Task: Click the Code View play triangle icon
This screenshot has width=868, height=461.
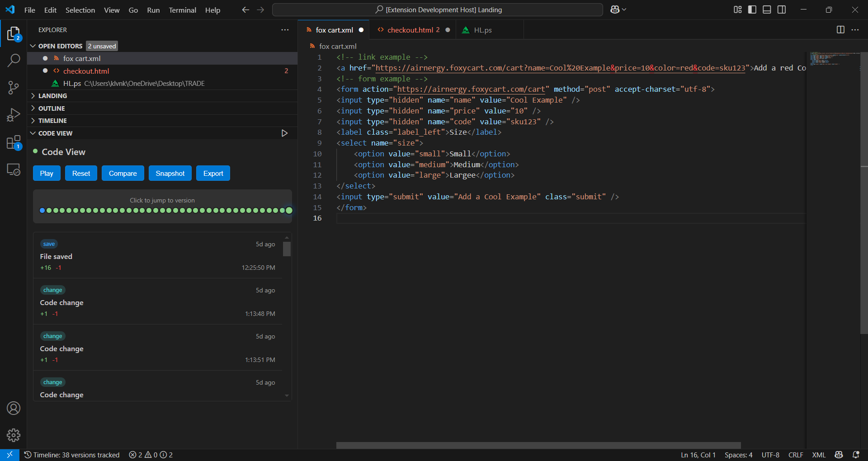Action: pyautogui.click(x=284, y=133)
